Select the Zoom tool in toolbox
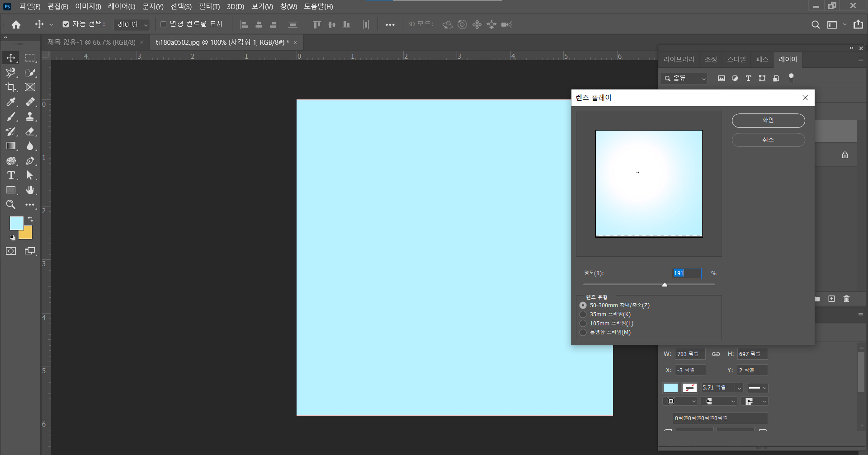 [x=11, y=205]
